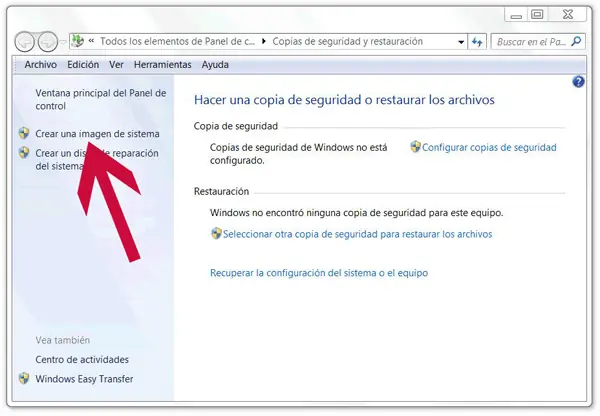The width and height of the screenshot is (600, 416).
Task: Click shield icon beside 'Crear un disco de reparación'
Action: [24, 153]
